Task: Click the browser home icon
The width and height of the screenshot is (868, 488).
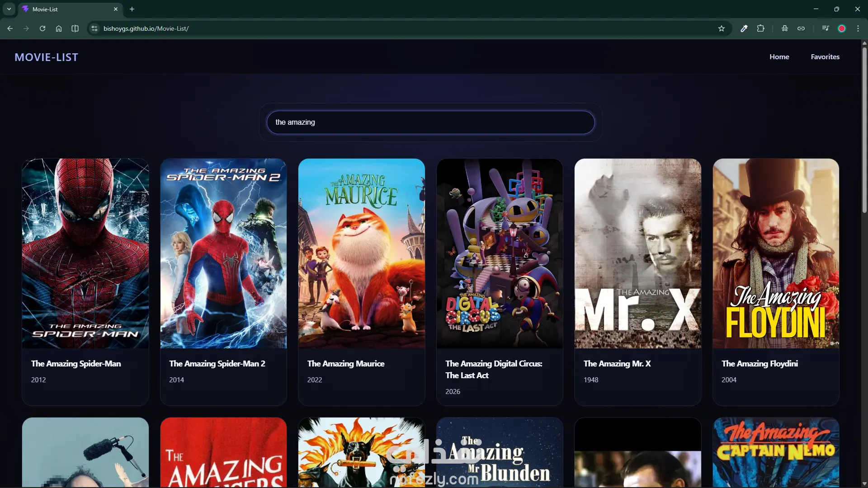Action: (x=59, y=28)
